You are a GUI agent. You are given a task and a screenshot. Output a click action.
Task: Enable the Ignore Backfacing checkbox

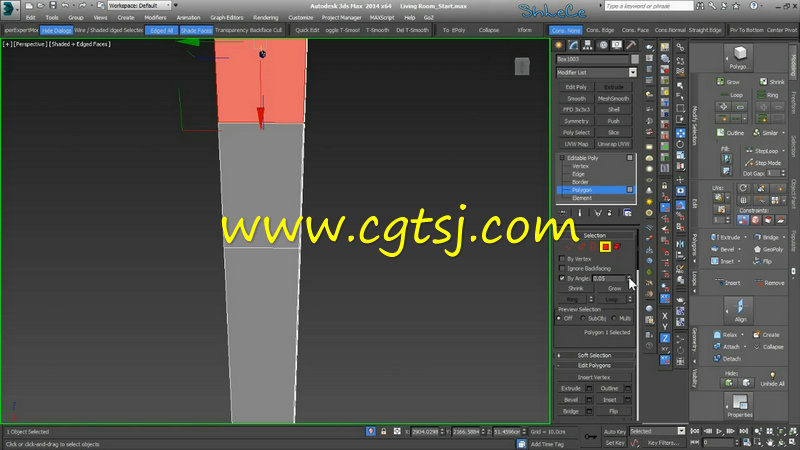(562, 268)
